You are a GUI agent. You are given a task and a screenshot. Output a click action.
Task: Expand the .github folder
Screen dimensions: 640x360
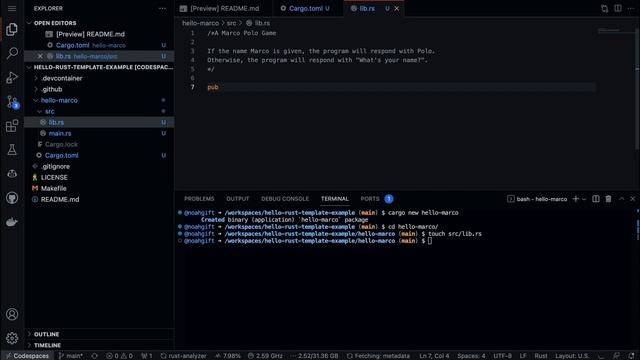99,89
